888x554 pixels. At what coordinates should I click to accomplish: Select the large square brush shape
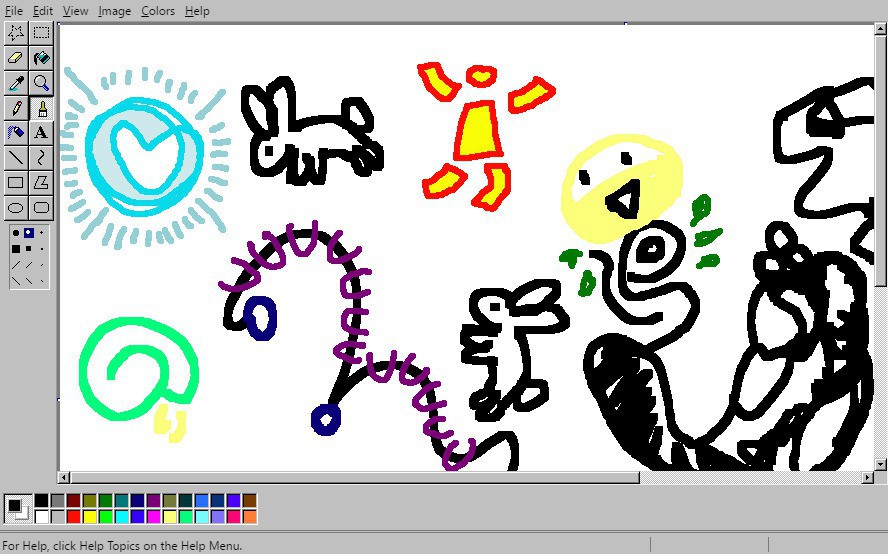click(16, 249)
